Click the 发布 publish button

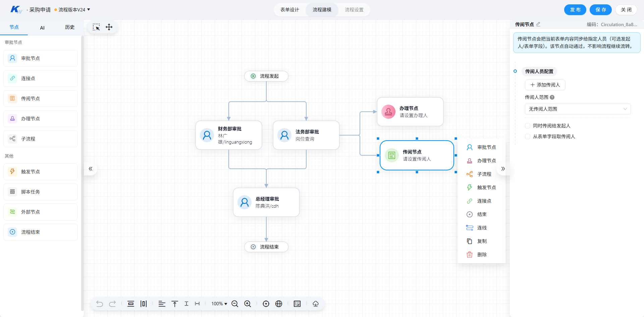click(x=575, y=10)
